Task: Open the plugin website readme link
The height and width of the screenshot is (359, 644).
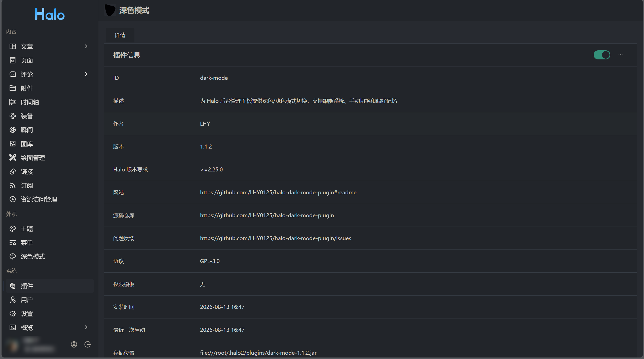Action: click(278, 192)
